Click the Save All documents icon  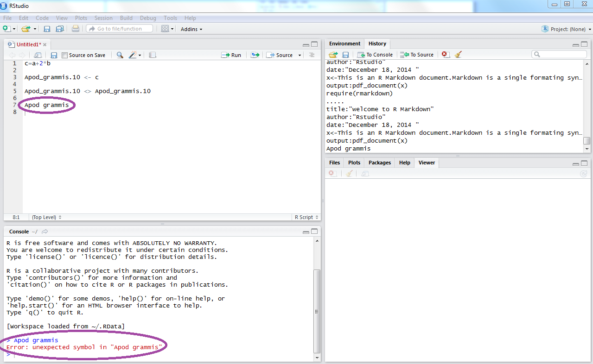(60, 29)
